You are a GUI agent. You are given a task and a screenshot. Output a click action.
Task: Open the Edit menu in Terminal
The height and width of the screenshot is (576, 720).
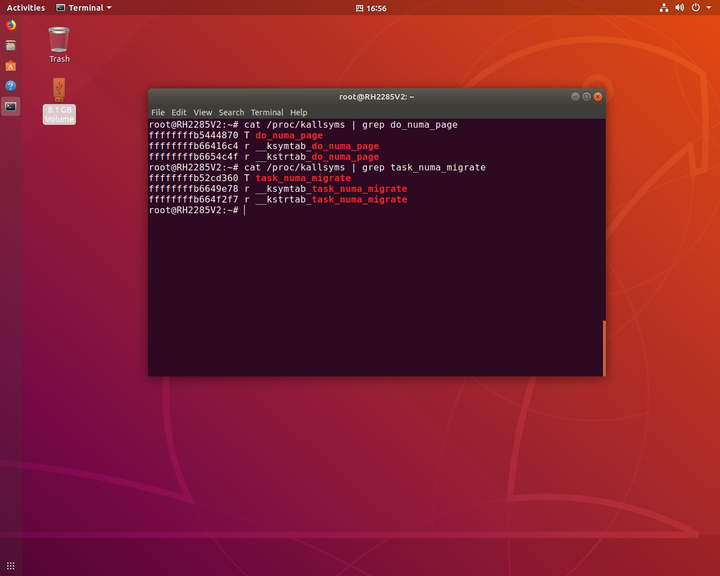(x=179, y=113)
